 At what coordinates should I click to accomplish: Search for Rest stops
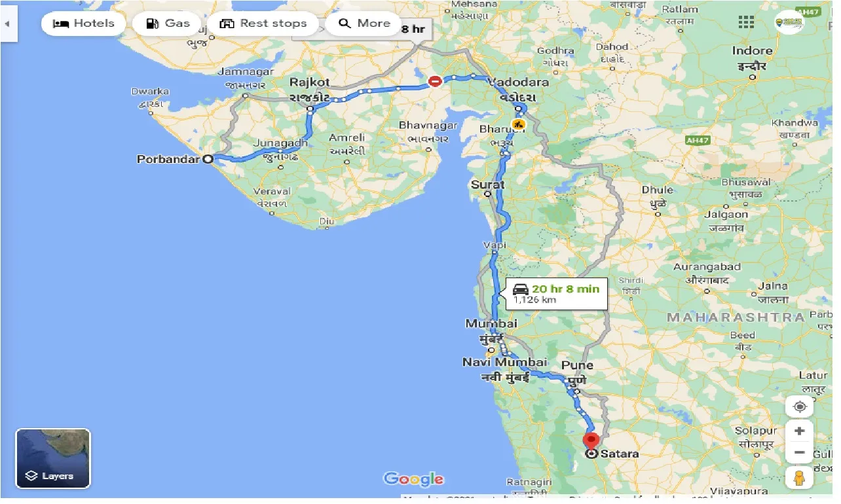[263, 24]
